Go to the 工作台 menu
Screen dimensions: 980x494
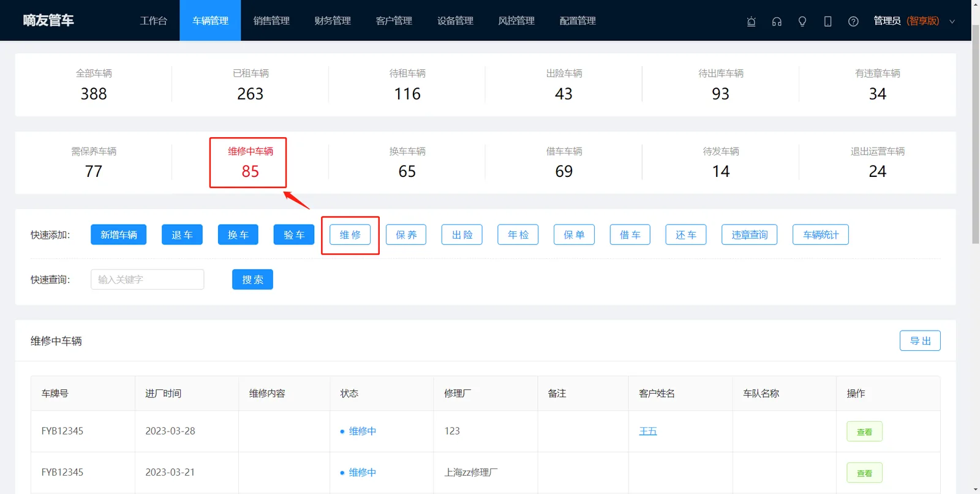click(154, 21)
